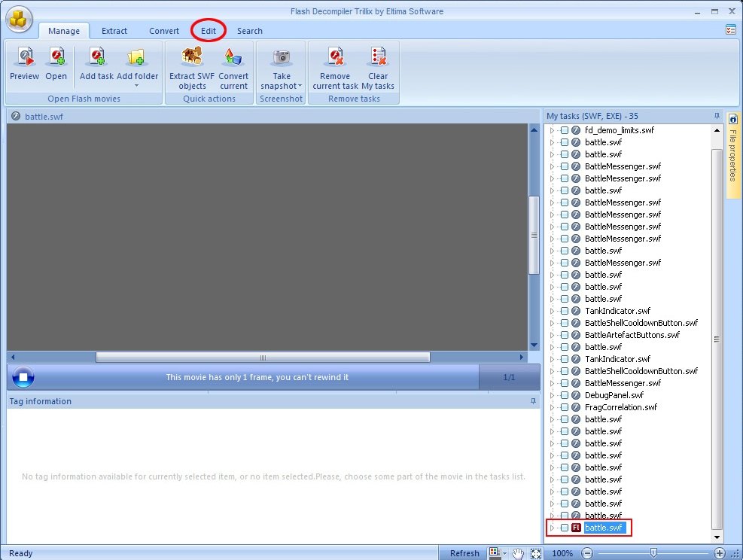This screenshot has height=560, width=743.
Task: Click the 1/1 frame counter
Action: pos(509,377)
